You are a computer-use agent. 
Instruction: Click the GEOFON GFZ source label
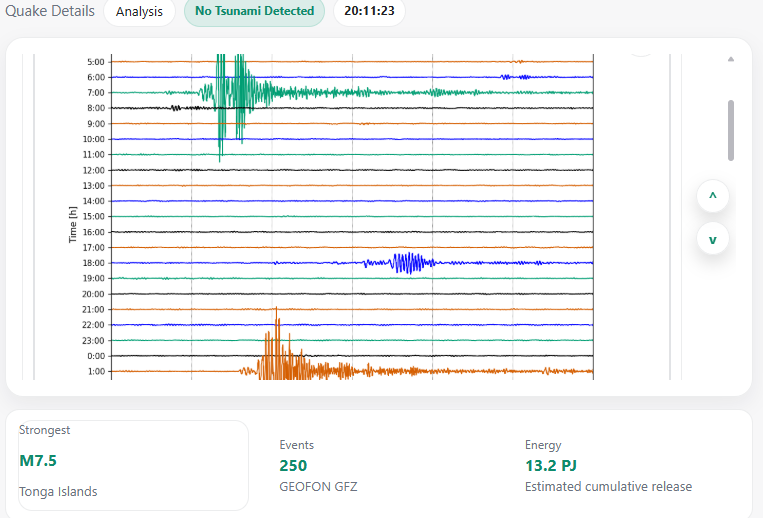tap(318, 487)
